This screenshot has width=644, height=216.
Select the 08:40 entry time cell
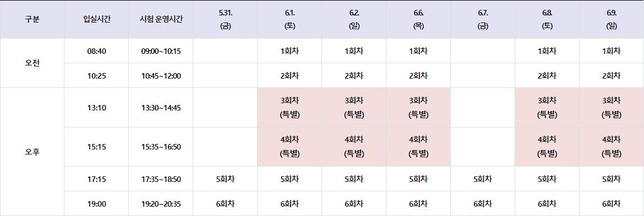point(96,51)
